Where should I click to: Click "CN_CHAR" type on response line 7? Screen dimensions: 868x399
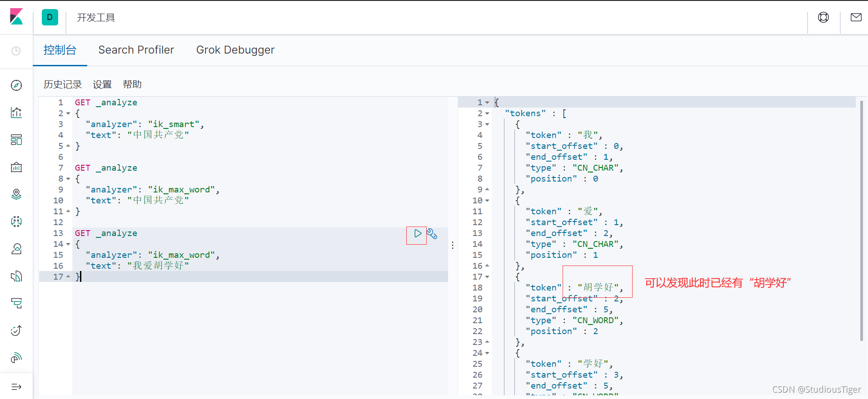[595, 168]
